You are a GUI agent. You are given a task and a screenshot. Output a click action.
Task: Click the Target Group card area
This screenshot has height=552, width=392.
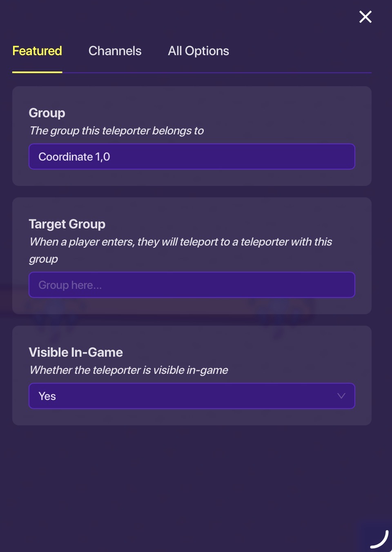(192, 256)
